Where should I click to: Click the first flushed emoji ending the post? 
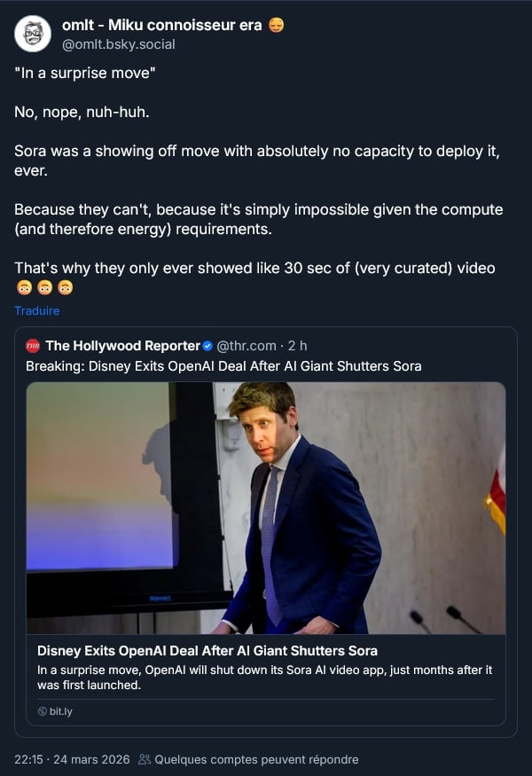(x=23, y=287)
